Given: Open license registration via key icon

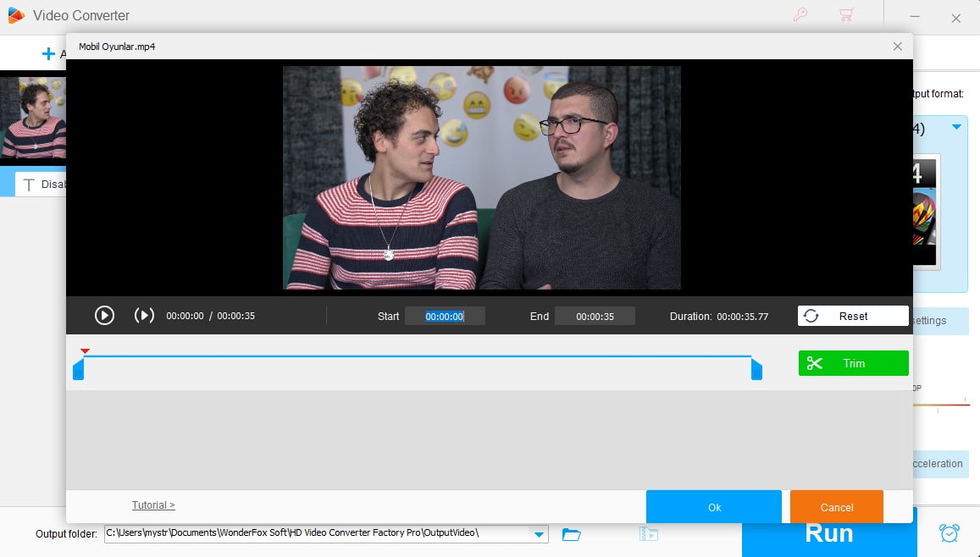Looking at the screenshot, I should click(800, 15).
